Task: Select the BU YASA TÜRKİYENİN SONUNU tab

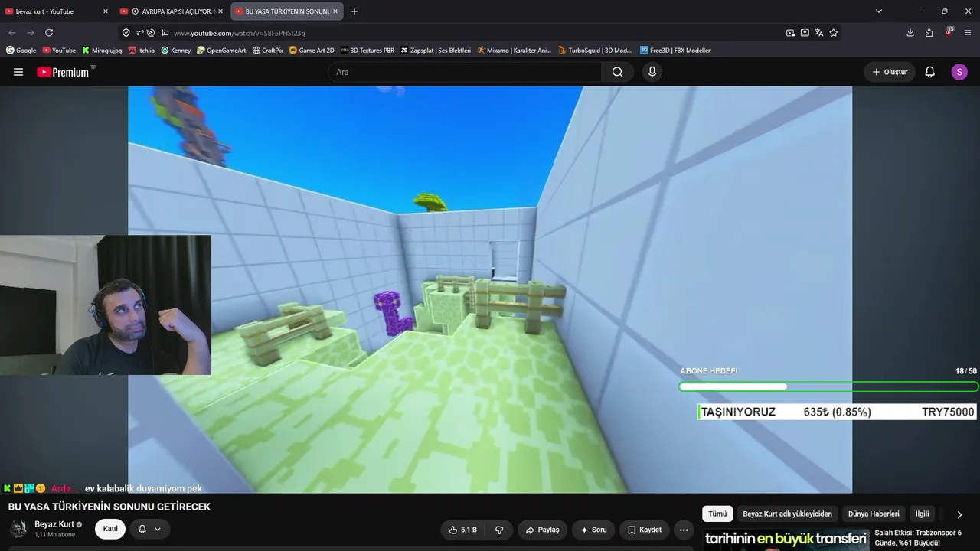Action: coord(286,11)
